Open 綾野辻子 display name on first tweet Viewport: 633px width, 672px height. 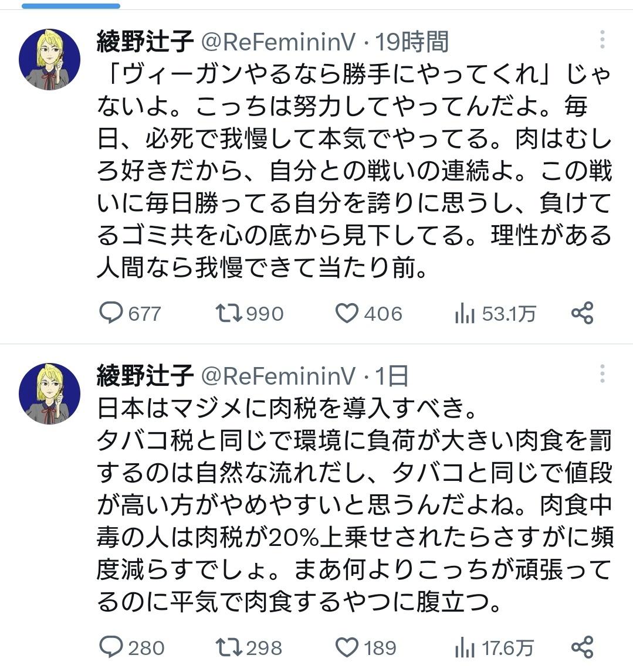tap(145, 42)
